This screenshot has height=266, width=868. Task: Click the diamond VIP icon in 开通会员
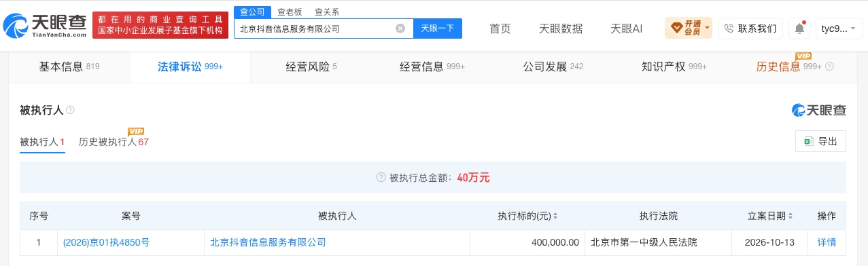pyautogui.click(x=676, y=28)
